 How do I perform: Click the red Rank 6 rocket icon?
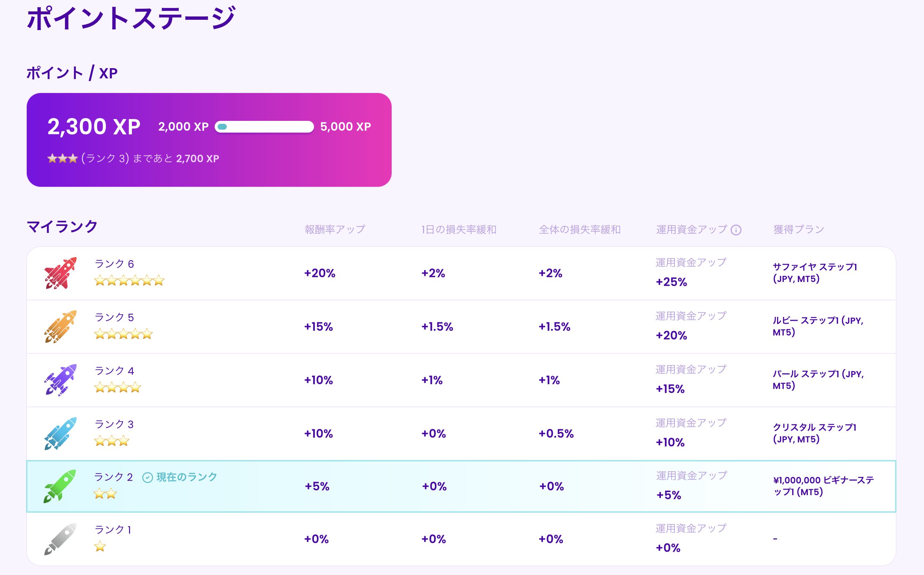(60, 273)
